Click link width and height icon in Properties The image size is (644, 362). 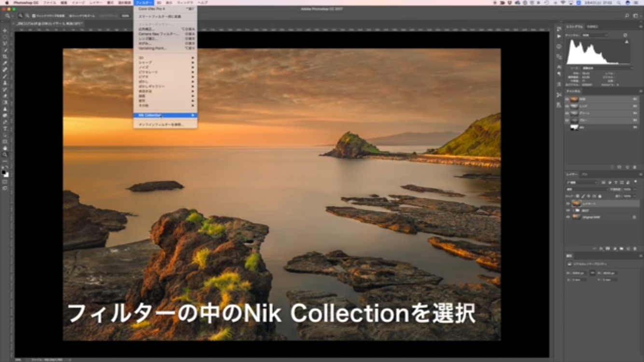coord(592,273)
